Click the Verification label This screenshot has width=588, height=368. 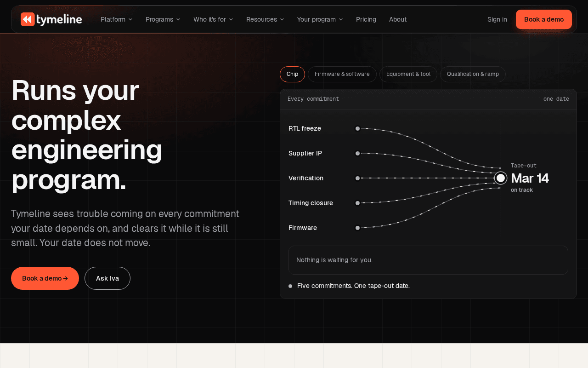pyautogui.click(x=306, y=178)
